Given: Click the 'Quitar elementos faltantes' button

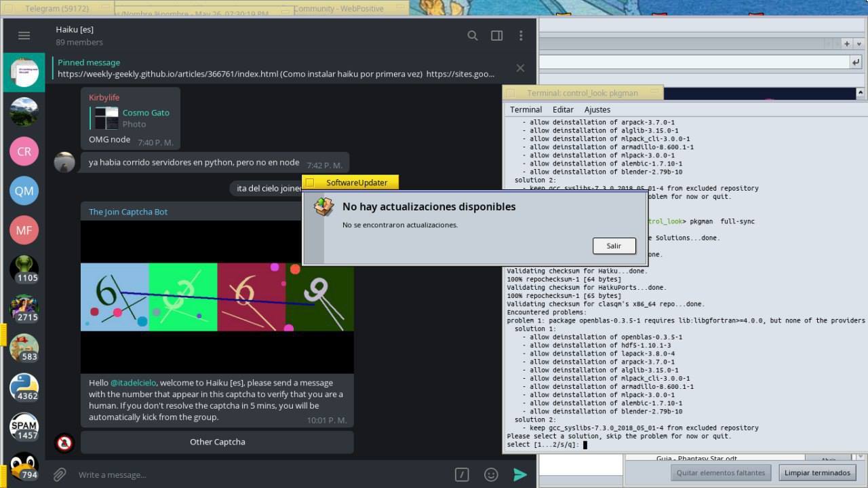Looking at the screenshot, I should click(721, 472).
